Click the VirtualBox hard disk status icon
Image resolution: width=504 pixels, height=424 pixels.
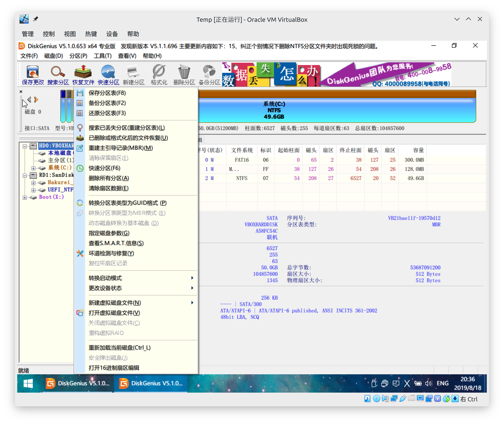(x=367, y=399)
